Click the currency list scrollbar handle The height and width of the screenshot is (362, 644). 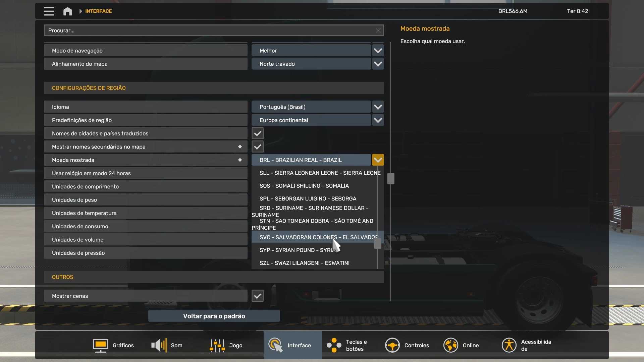tap(377, 243)
